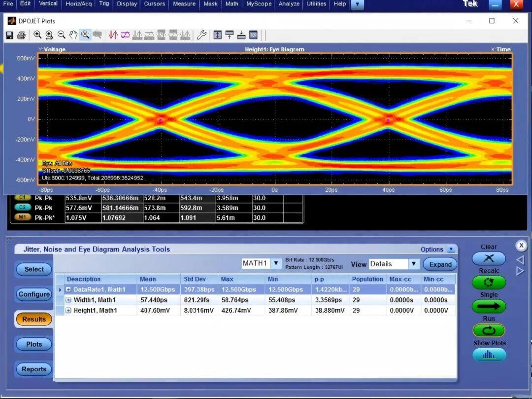Open the Help menu

pyautogui.click(x=339, y=4)
